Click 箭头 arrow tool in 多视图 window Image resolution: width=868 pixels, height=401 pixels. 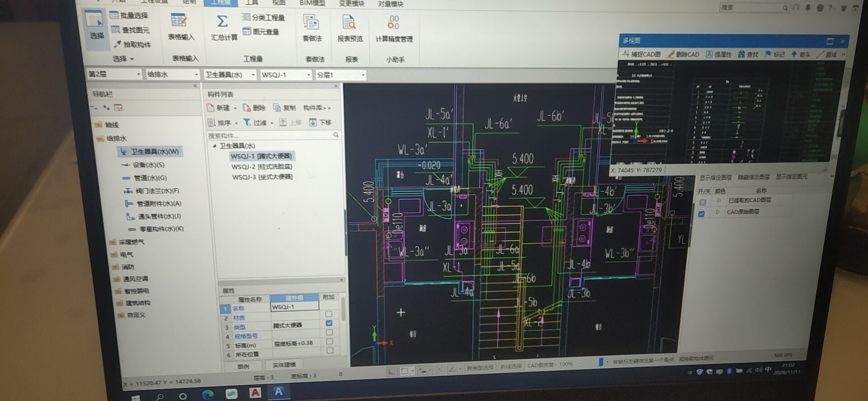click(800, 54)
